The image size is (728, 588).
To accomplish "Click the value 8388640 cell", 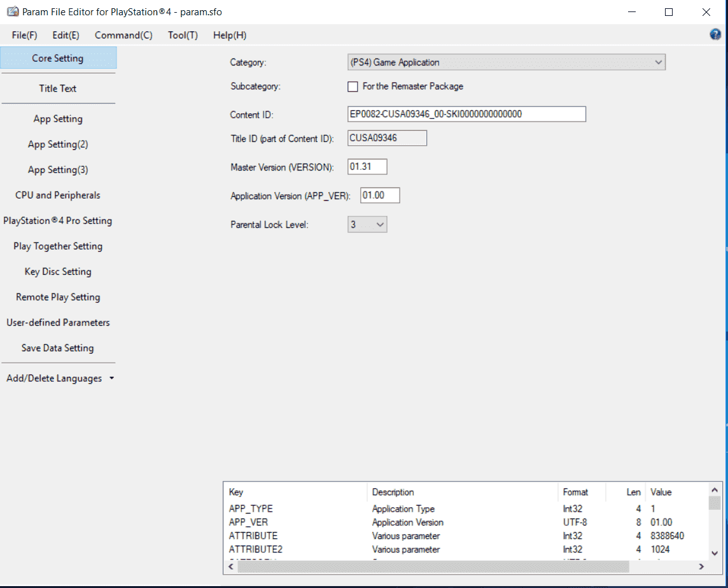I will (667, 536).
